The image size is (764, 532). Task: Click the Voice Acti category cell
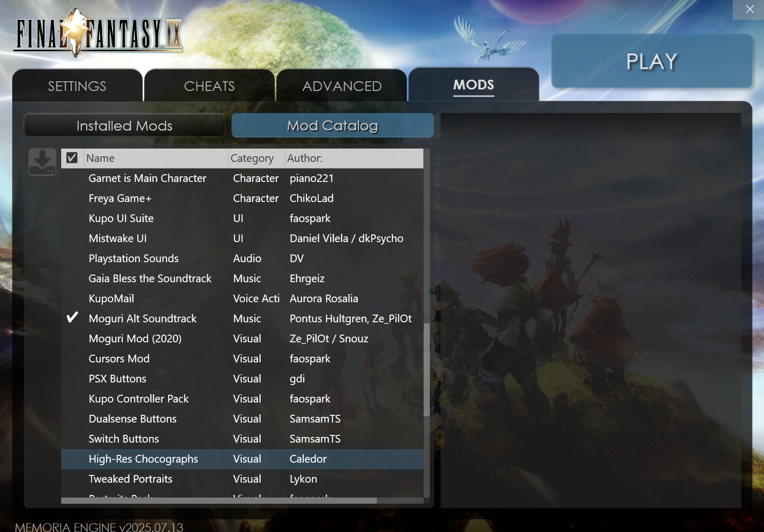pos(257,299)
